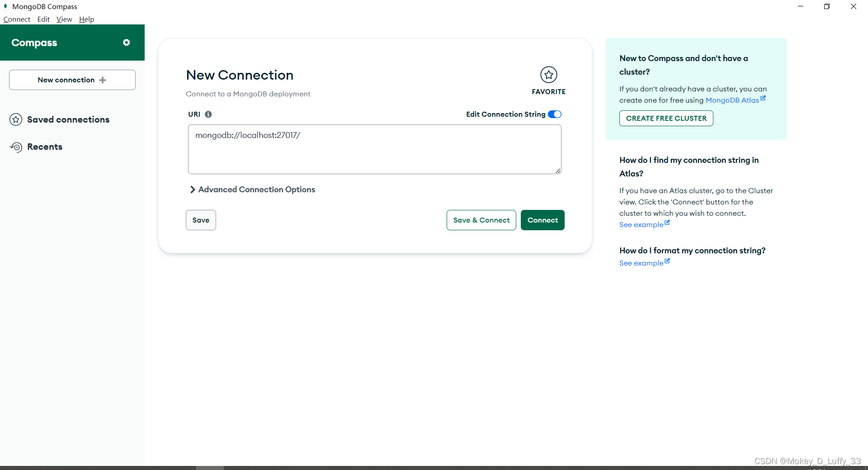
Task: Open See example link under Atlas question
Action: pyautogui.click(x=645, y=224)
